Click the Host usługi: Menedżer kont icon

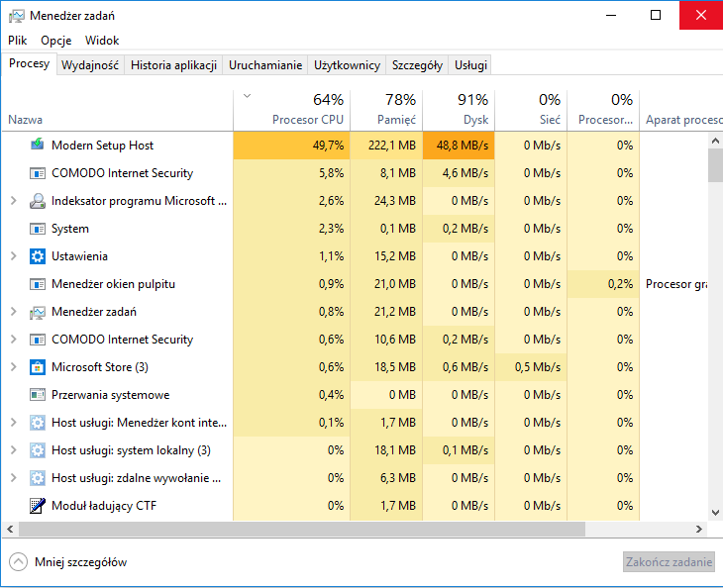coord(38,423)
